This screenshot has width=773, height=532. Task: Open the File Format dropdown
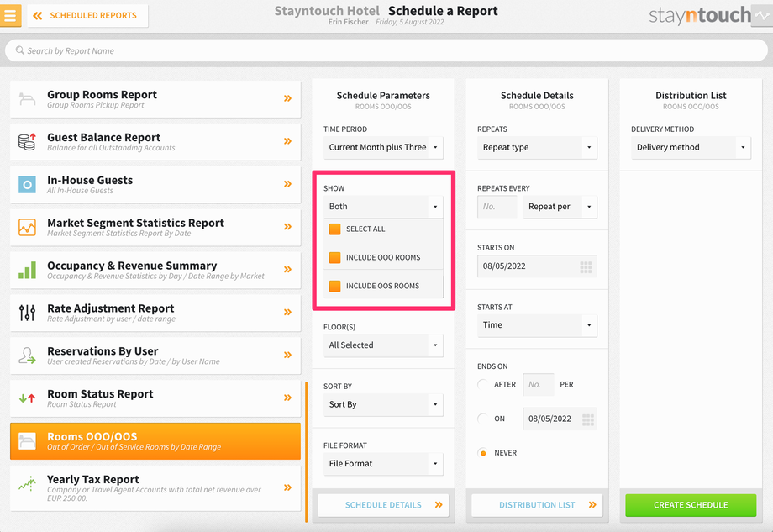pos(383,463)
